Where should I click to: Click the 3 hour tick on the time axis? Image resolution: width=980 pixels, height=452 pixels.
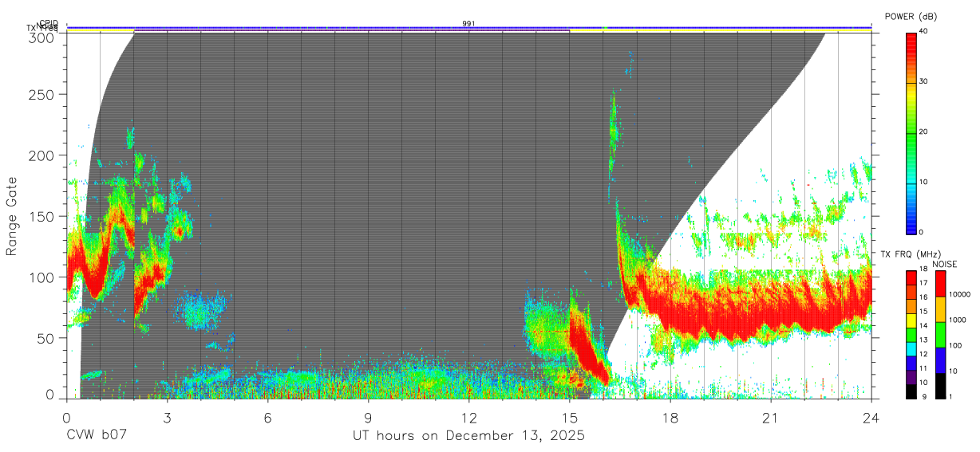click(x=167, y=417)
